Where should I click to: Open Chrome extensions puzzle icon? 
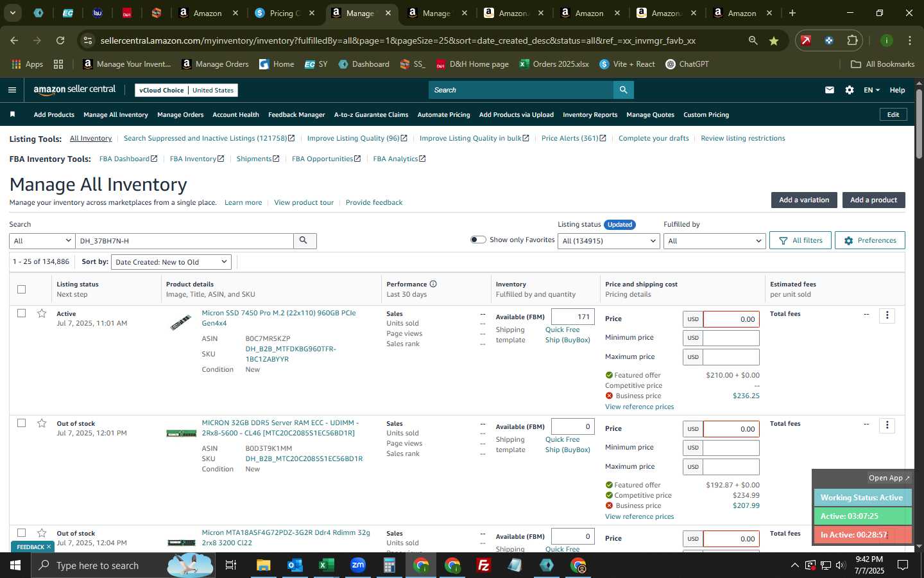coord(852,40)
